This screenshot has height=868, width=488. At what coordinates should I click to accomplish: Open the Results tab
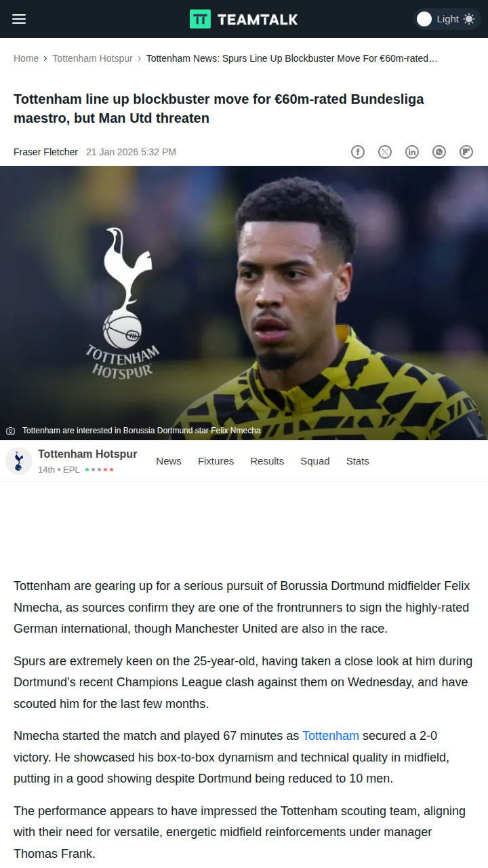[267, 461]
